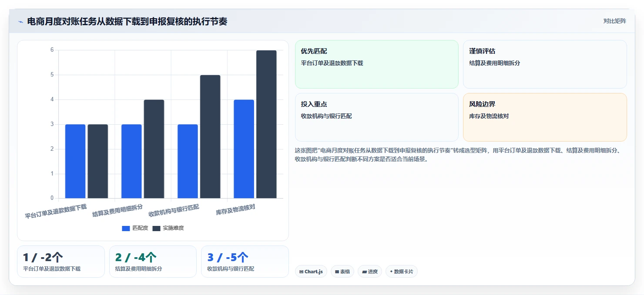Viewport: 644px width, 295px height.
Task: Click the 数据卡片 tag chip
Action: [402, 272]
